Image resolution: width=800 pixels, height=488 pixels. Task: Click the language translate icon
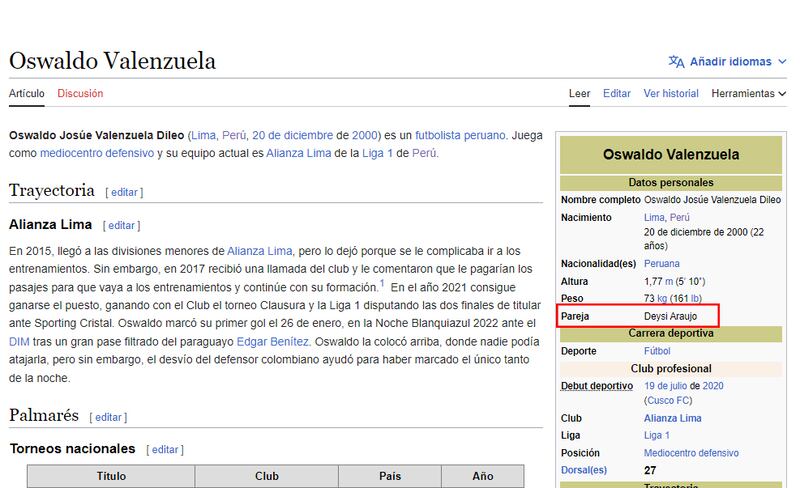point(677,62)
